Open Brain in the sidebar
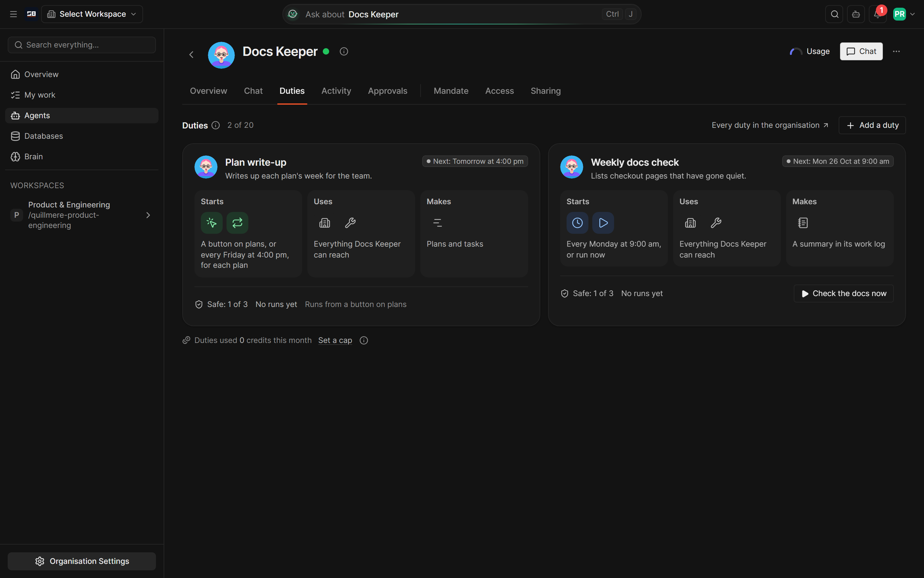924x578 pixels. (x=82, y=157)
